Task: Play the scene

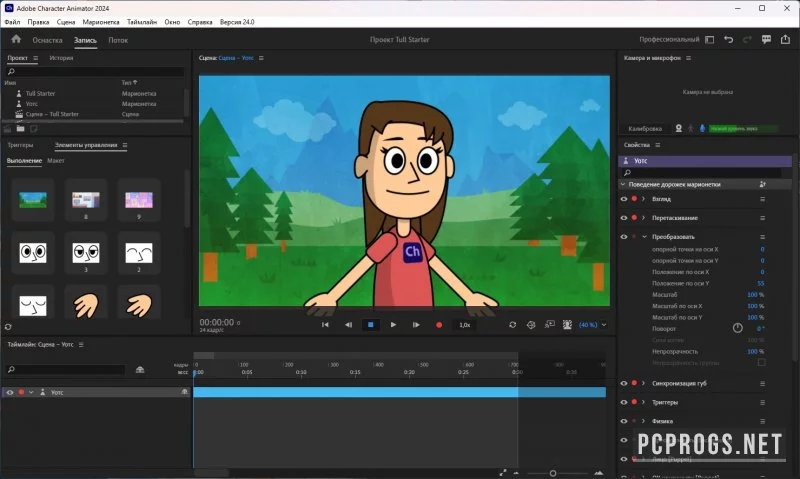Action: point(393,324)
